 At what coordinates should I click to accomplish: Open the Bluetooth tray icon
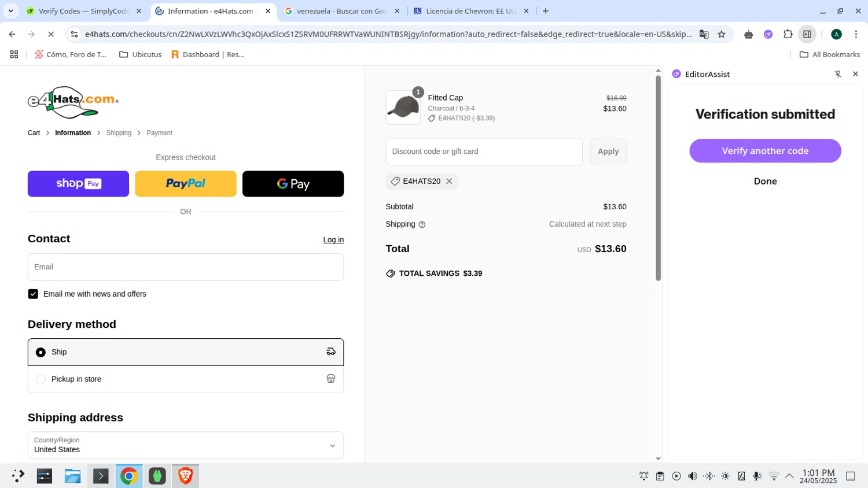pyautogui.click(x=709, y=476)
